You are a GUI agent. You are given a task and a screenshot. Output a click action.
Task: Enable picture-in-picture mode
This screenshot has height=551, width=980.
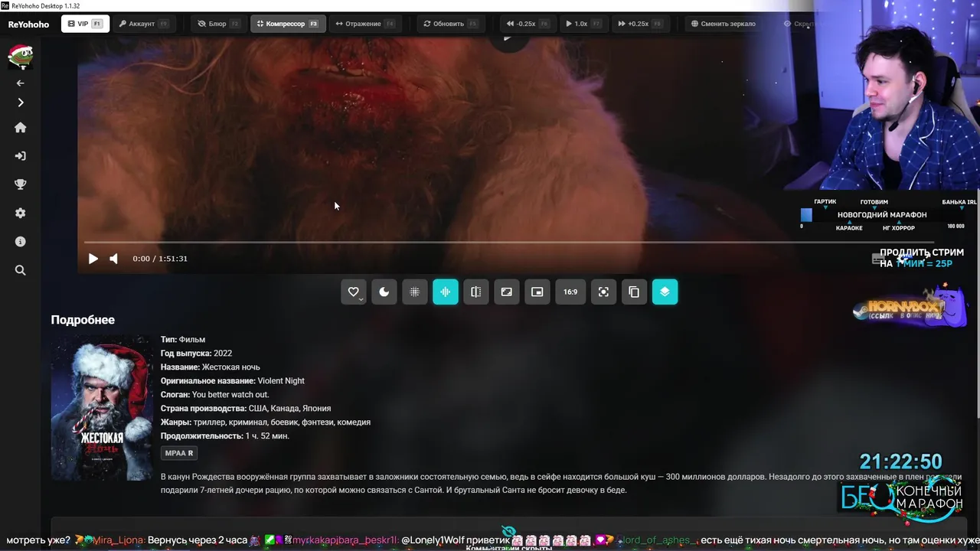tap(537, 292)
